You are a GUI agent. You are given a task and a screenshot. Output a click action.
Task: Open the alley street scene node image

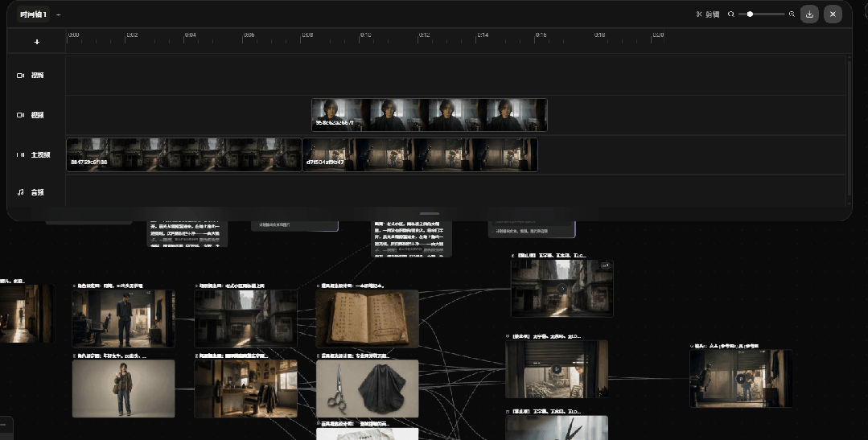[x=246, y=319]
